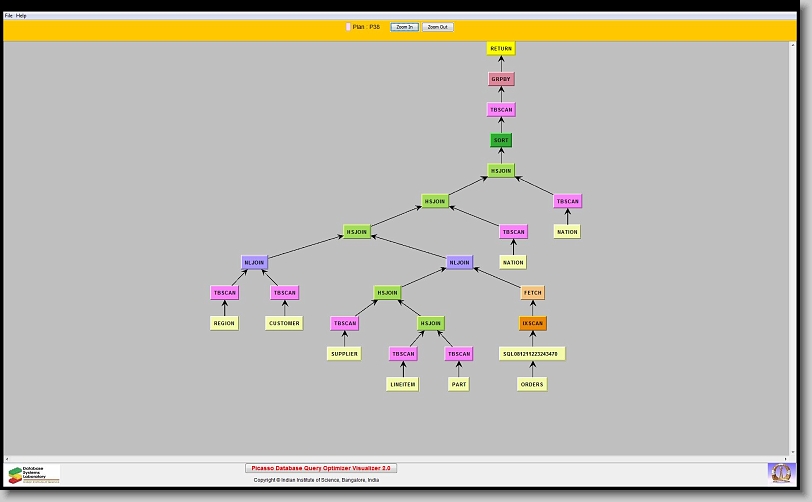The image size is (812, 502).
Task: Click the institute emblem at bottom right
Action: pos(779,471)
